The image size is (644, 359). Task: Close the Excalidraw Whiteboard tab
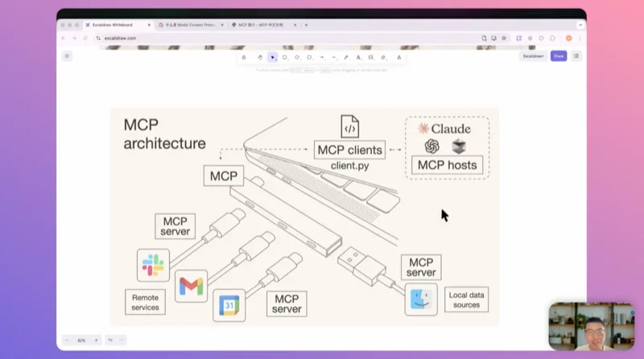[x=149, y=25]
